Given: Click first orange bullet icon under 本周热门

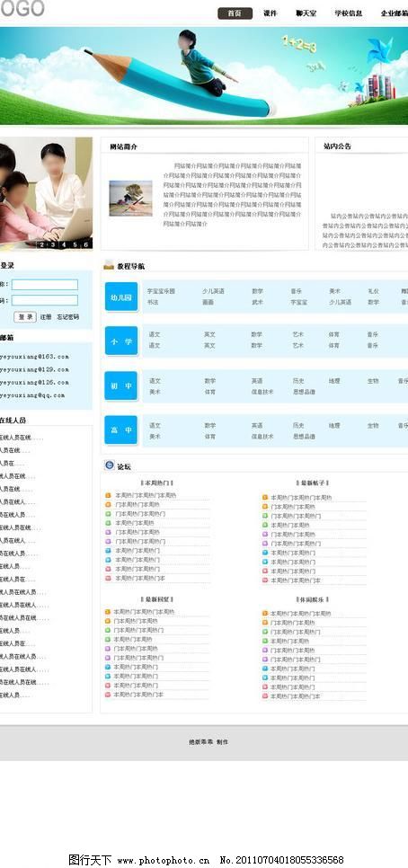Looking at the screenshot, I should [x=108, y=495].
